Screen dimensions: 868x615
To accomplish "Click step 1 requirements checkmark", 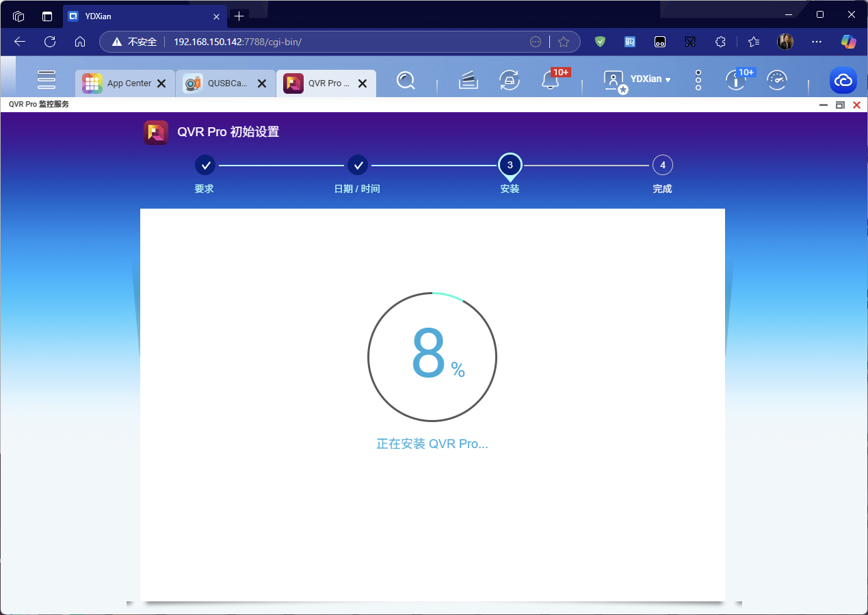I will point(205,166).
